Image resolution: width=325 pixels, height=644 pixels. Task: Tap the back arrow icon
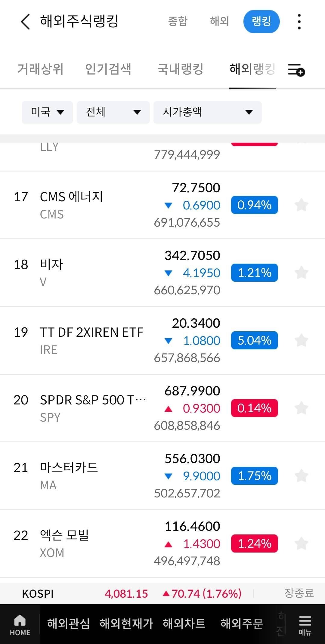click(25, 22)
